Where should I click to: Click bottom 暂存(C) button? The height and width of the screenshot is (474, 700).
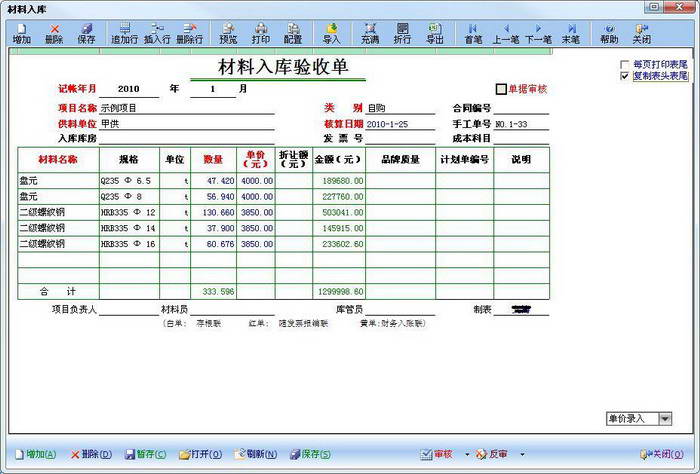(146, 454)
